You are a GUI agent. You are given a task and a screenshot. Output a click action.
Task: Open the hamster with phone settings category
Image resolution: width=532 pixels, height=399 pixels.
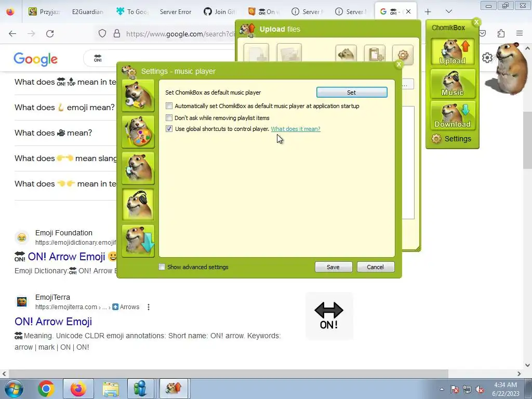138,168
